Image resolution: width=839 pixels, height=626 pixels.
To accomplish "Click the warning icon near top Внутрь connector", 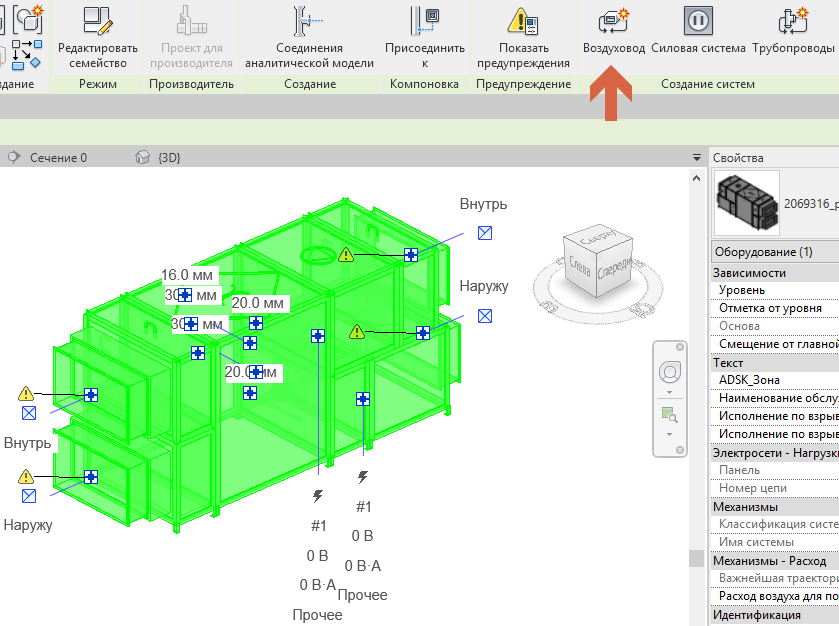I will pos(346,255).
